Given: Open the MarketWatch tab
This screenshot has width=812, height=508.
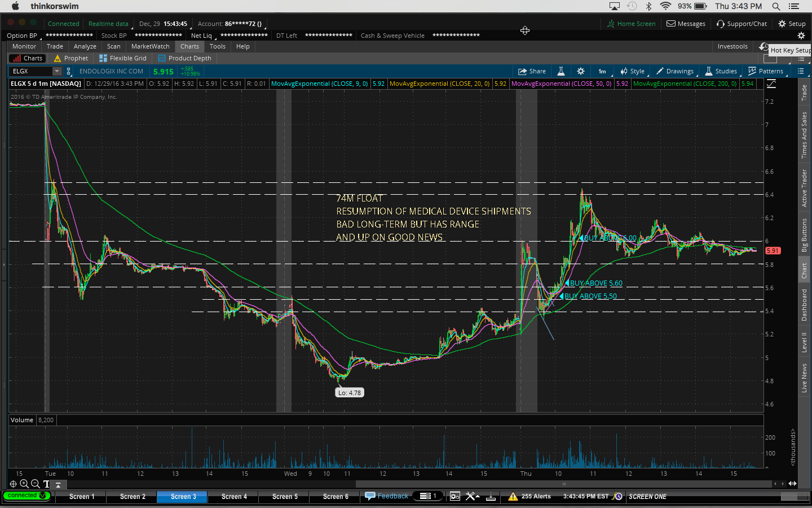Looking at the screenshot, I should [x=151, y=46].
